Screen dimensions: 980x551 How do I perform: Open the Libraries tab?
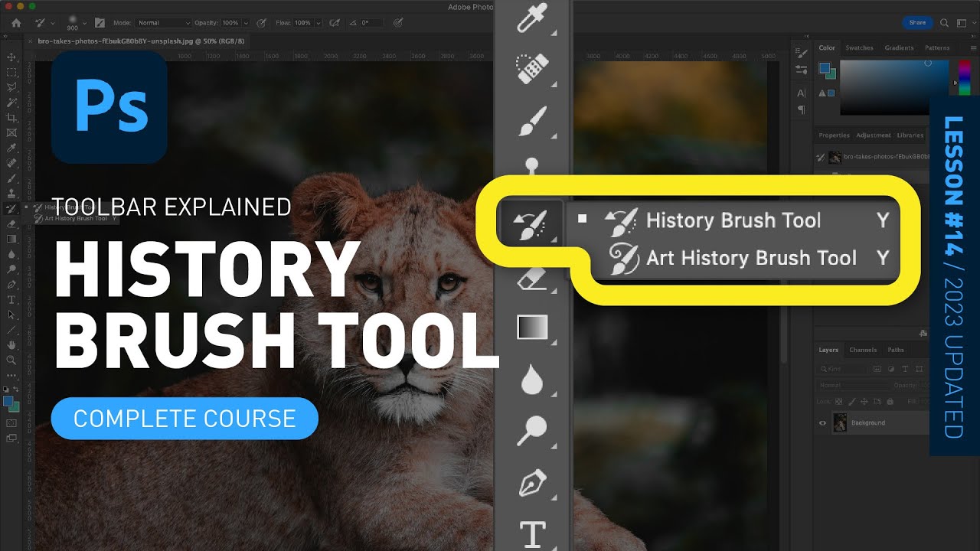[x=910, y=135]
